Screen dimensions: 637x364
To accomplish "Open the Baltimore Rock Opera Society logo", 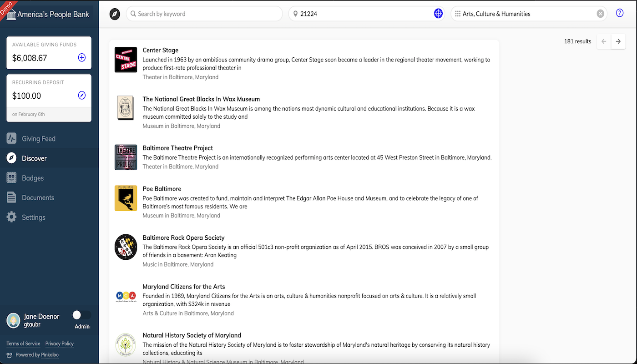I will point(126,247).
